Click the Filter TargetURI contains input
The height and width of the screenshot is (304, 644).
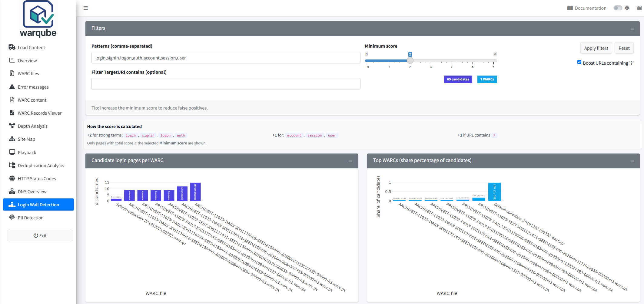click(226, 84)
